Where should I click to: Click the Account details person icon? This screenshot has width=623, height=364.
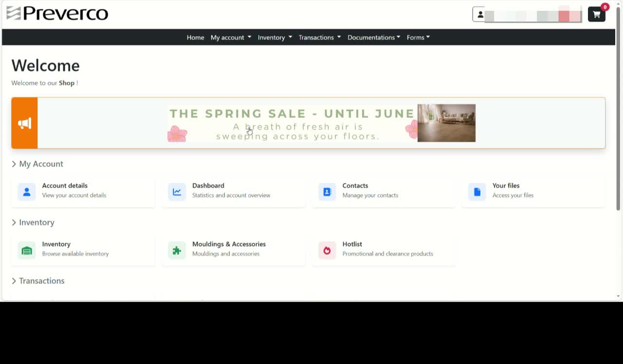pos(27,192)
